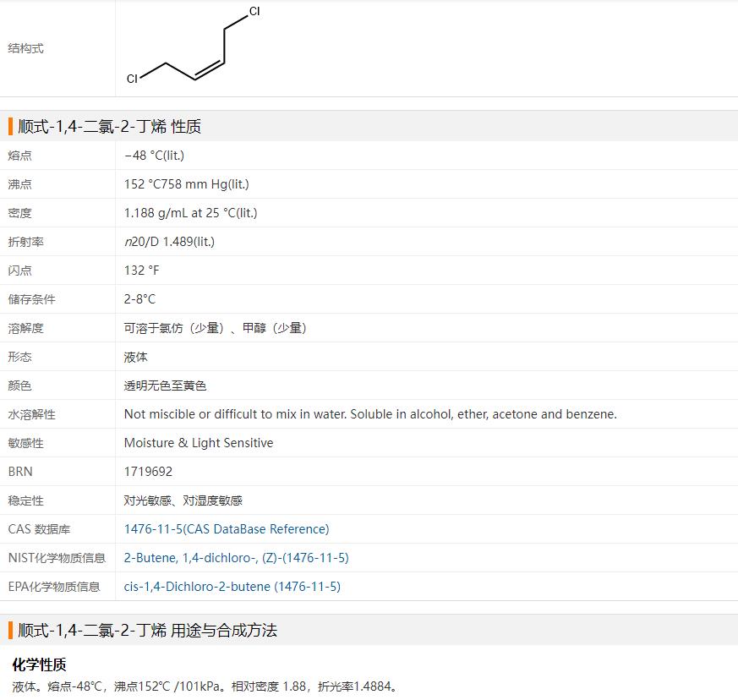The height and width of the screenshot is (700, 738).
Task: Click the chemical structure drawing
Action: pos(194,46)
